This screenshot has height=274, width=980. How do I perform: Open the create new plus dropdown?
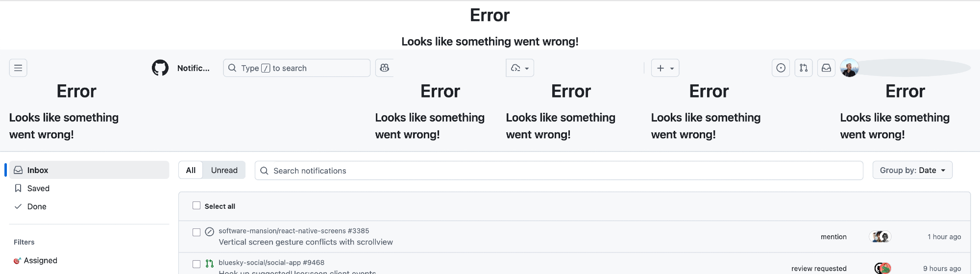click(665, 68)
